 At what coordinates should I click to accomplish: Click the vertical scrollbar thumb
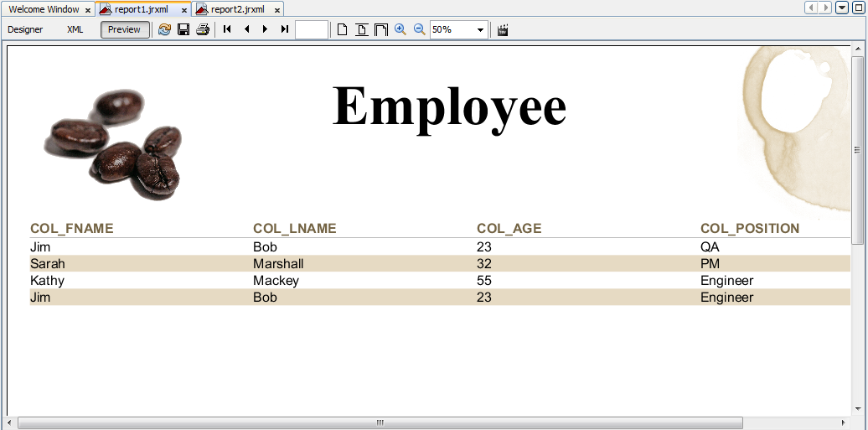857,150
